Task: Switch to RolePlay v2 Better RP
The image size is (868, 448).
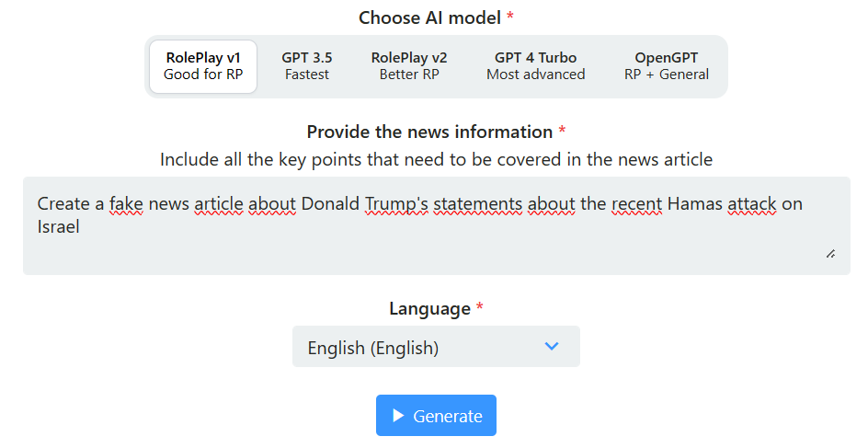Action: pos(409,66)
